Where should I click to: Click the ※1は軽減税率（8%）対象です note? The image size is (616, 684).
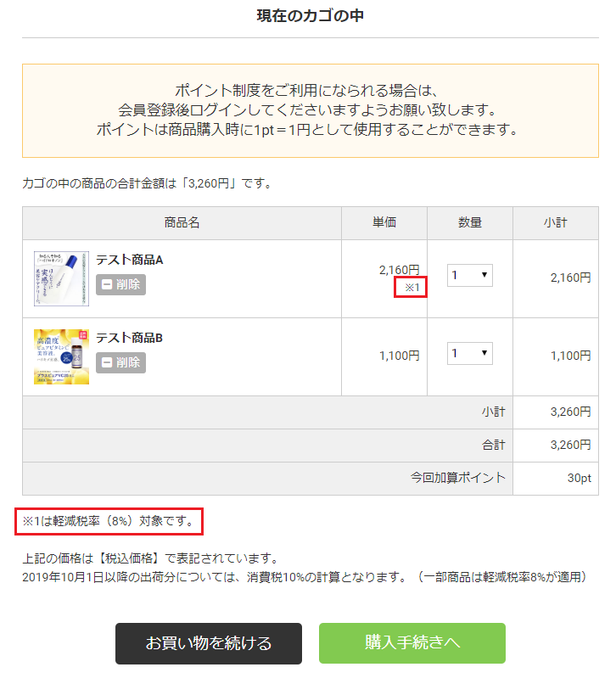(109, 522)
